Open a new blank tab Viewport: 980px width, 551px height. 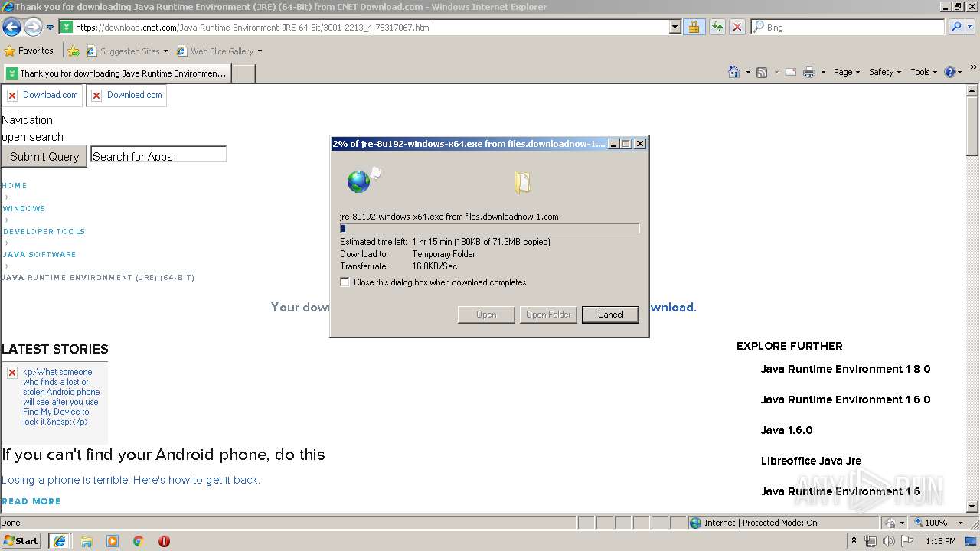point(243,73)
